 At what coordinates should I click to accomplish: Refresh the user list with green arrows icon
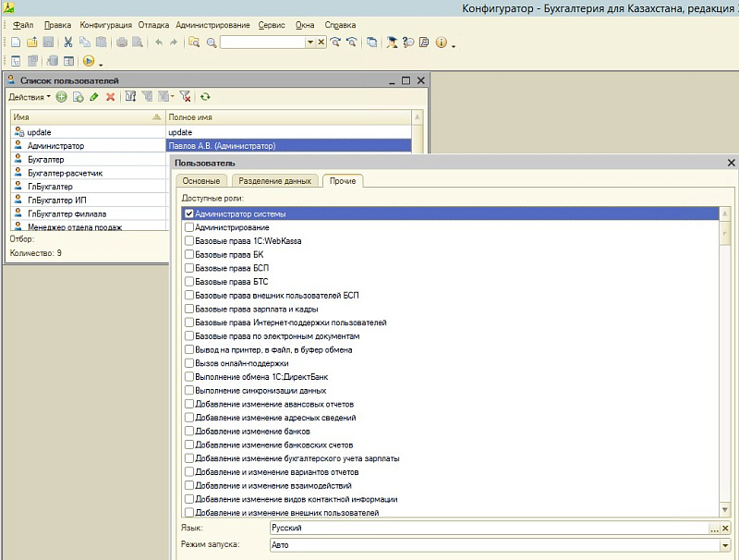coord(205,97)
